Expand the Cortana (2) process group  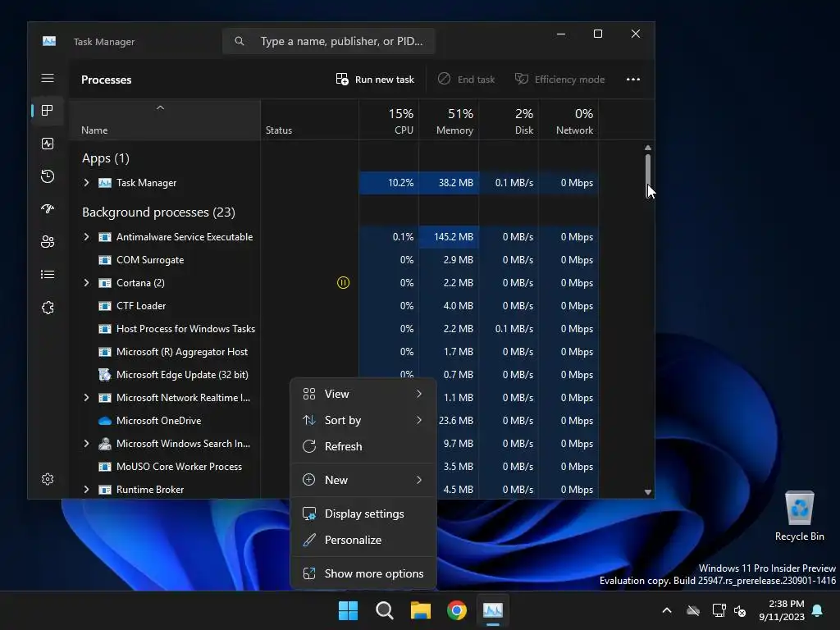86,282
